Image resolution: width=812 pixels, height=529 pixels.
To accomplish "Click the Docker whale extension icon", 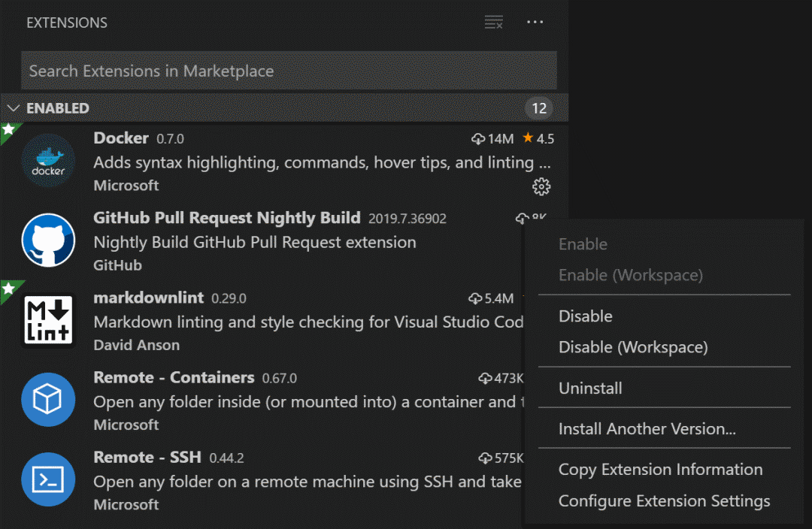I will pos(48,161).
